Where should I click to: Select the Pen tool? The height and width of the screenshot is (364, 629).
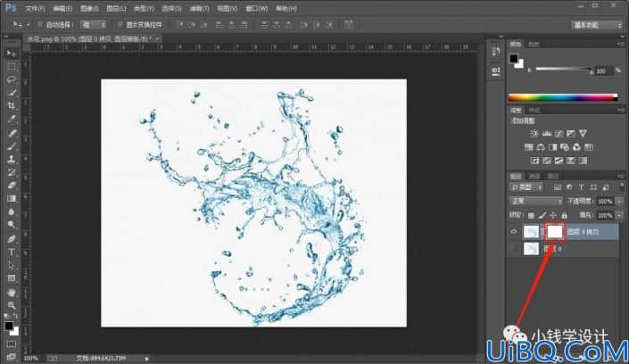click(12, 239)
